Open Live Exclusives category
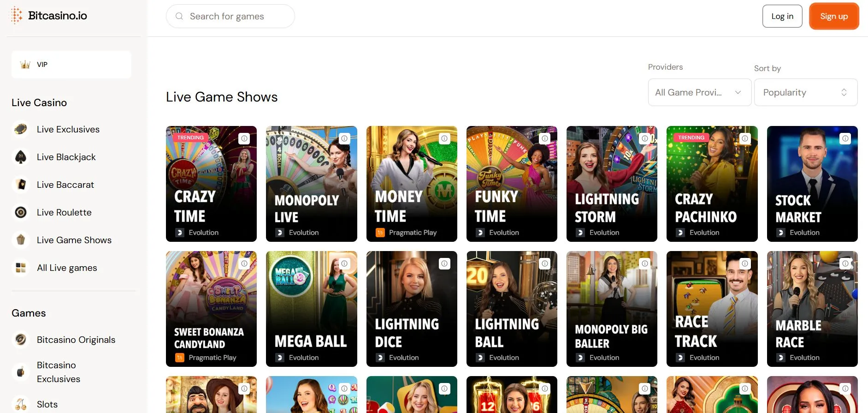Screen dimensions: 868x413 68,130
